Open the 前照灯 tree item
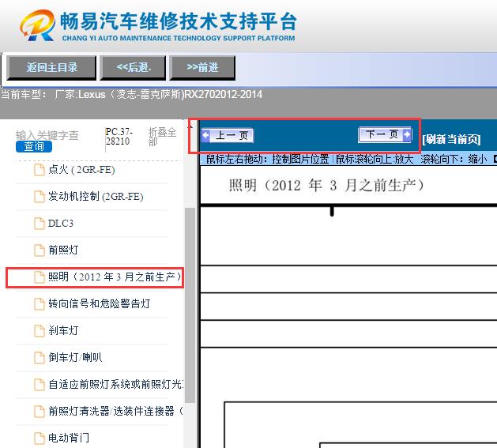Screen dimensions: 497x448 63,250
